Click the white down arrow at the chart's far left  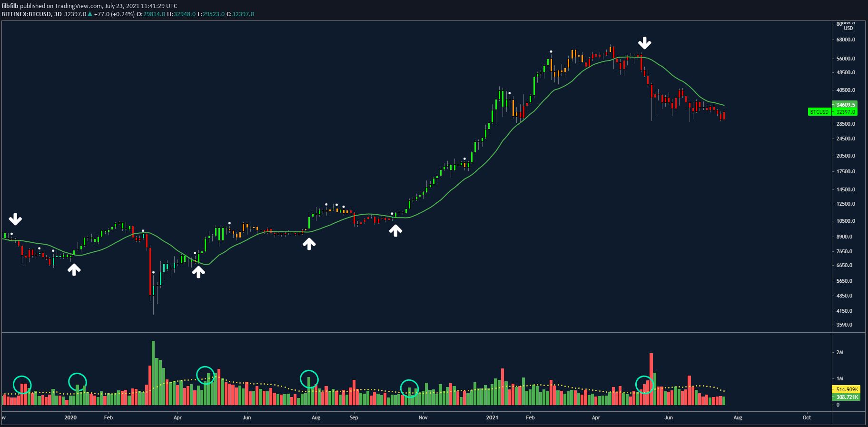(x=15, y=219)
